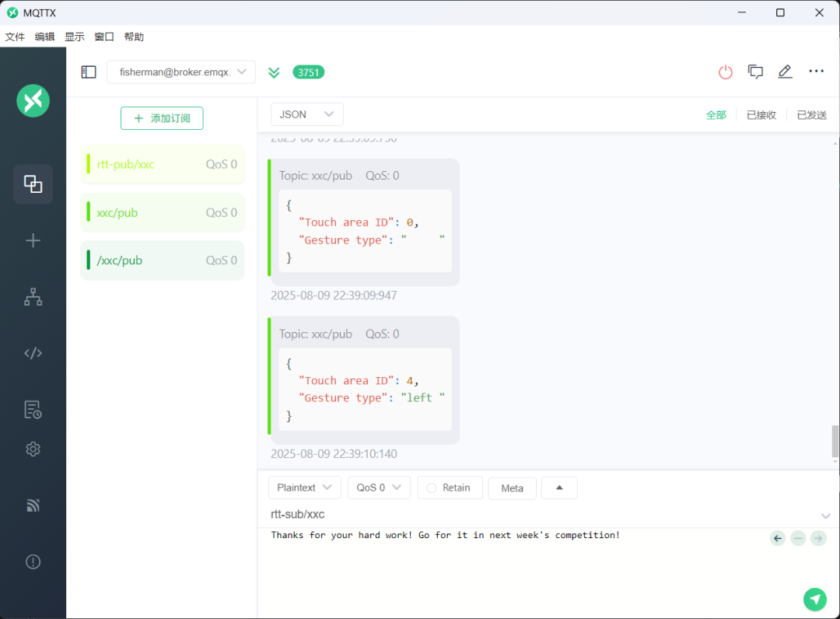This screenshot has height=619, width=840.
Task: Toggle the subscription list panel icon
Action: (x=89, y=72)
